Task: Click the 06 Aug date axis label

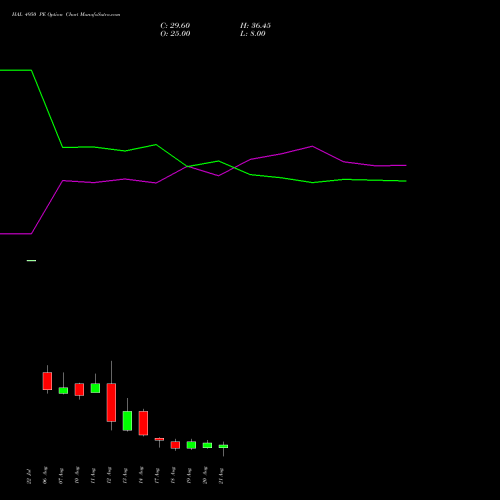Action: (45, 476)
